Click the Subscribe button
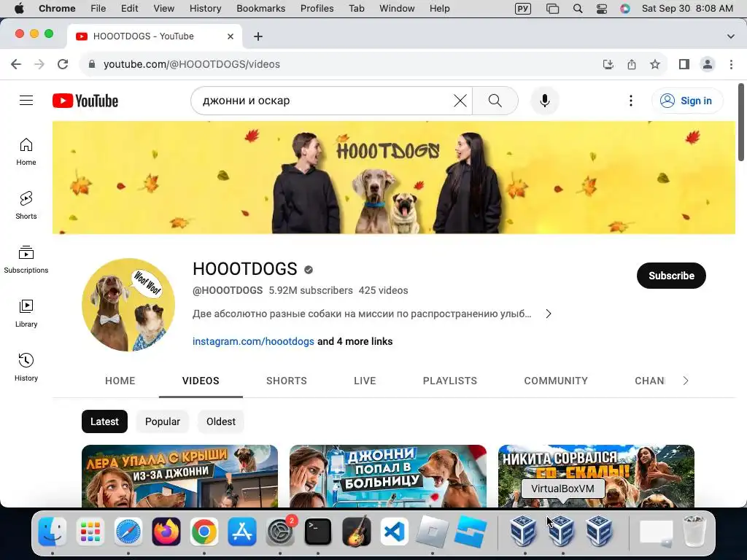747x560 pixels. (x=671, y=276)
